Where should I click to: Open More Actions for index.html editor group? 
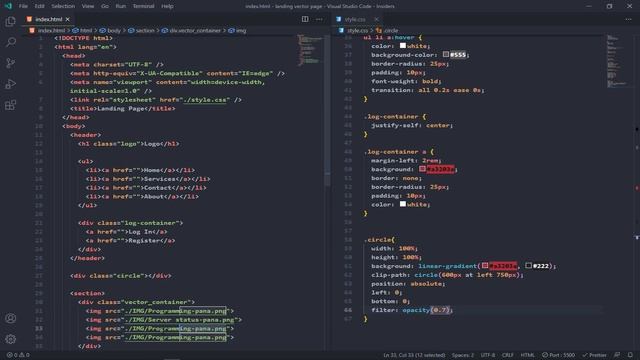[319, 19]
